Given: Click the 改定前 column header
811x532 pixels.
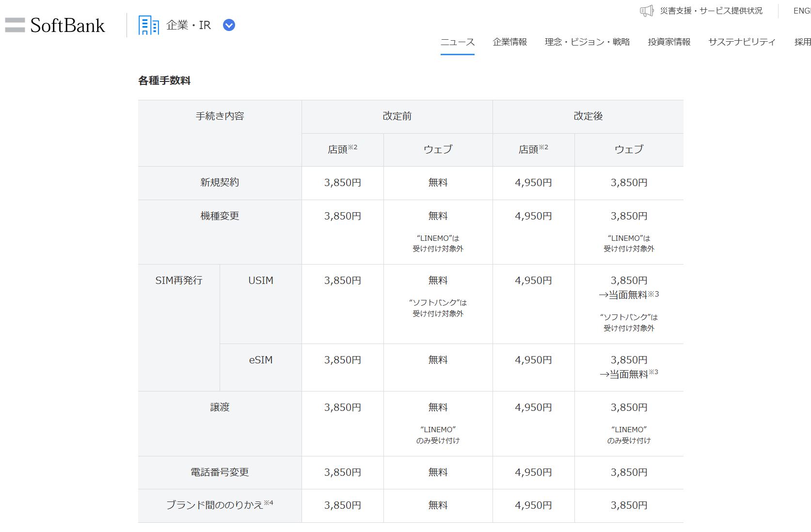Looking at the screenshot, I should (397, 116).
